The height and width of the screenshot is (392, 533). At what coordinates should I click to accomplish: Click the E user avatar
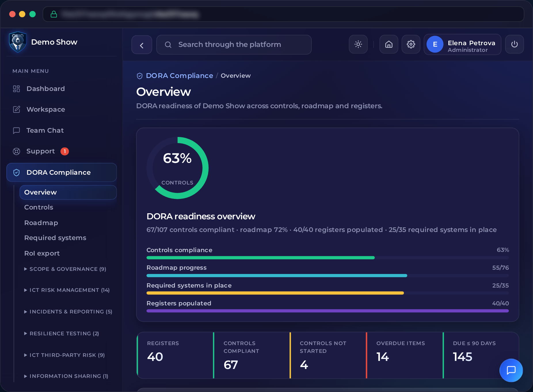tap(435, 44)
